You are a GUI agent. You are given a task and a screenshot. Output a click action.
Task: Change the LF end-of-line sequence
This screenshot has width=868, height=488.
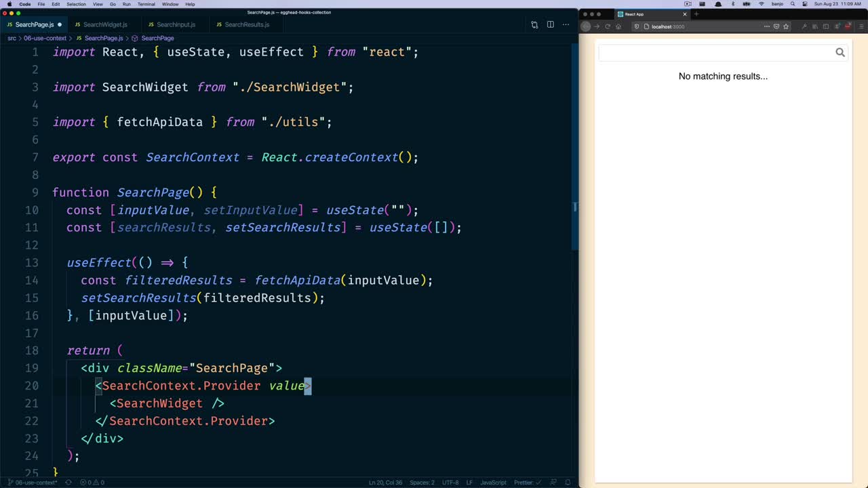[469, 483]
